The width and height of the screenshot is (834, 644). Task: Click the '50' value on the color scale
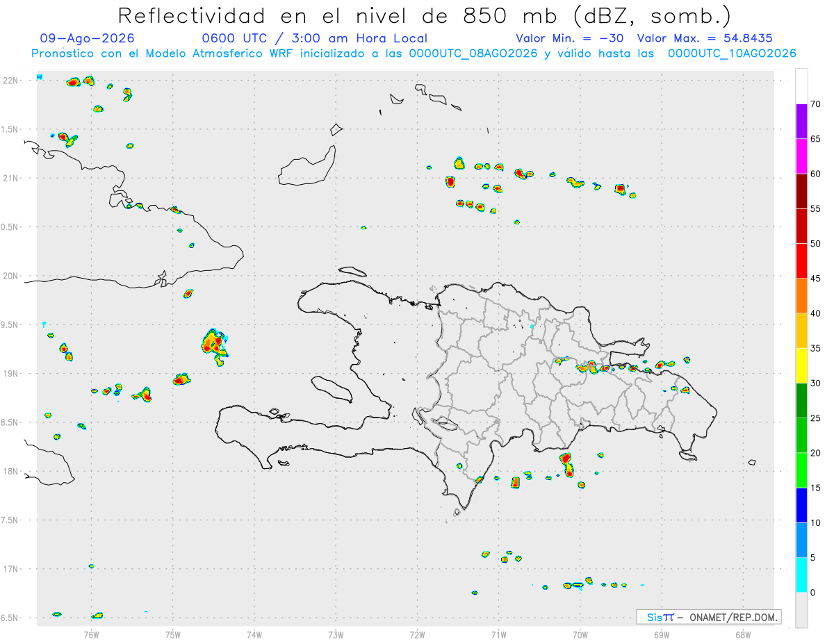pos(815,244)
